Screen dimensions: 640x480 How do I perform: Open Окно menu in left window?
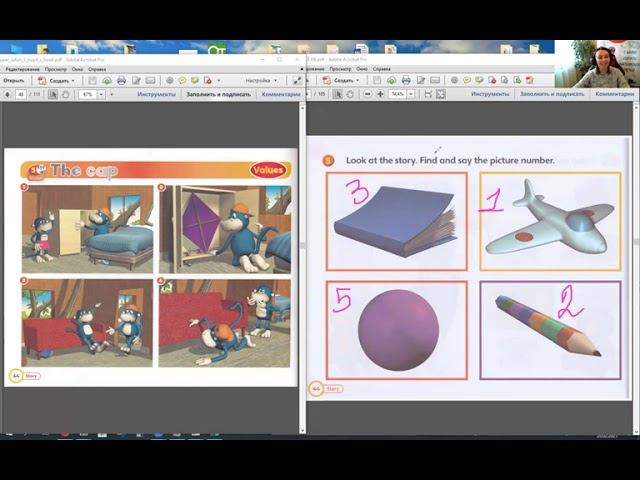click(77, 69)
